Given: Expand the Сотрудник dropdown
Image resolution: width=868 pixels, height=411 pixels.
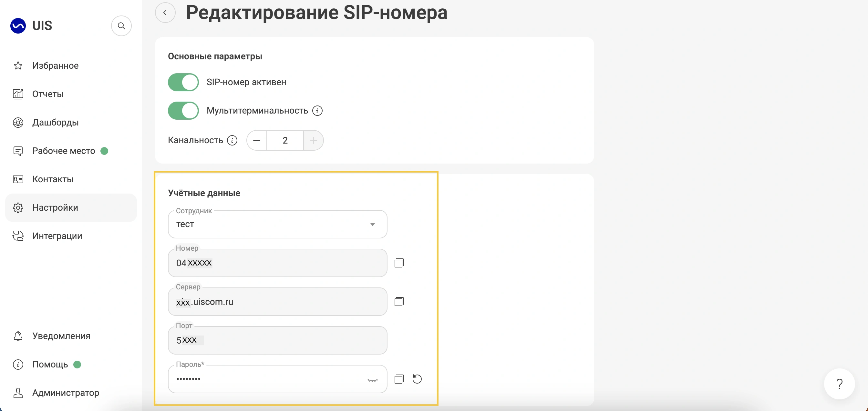Looking at the screenshot, I should tap(372, 225).
